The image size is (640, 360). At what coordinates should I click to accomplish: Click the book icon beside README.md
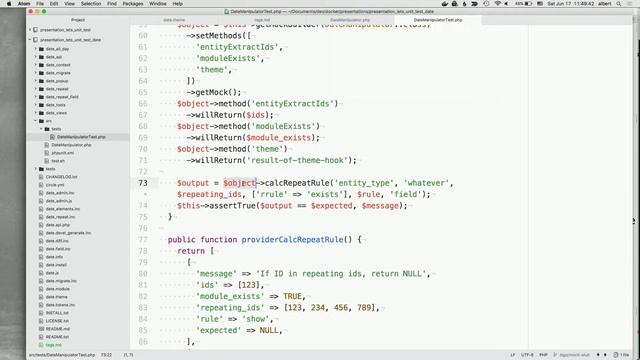point(41,329)
